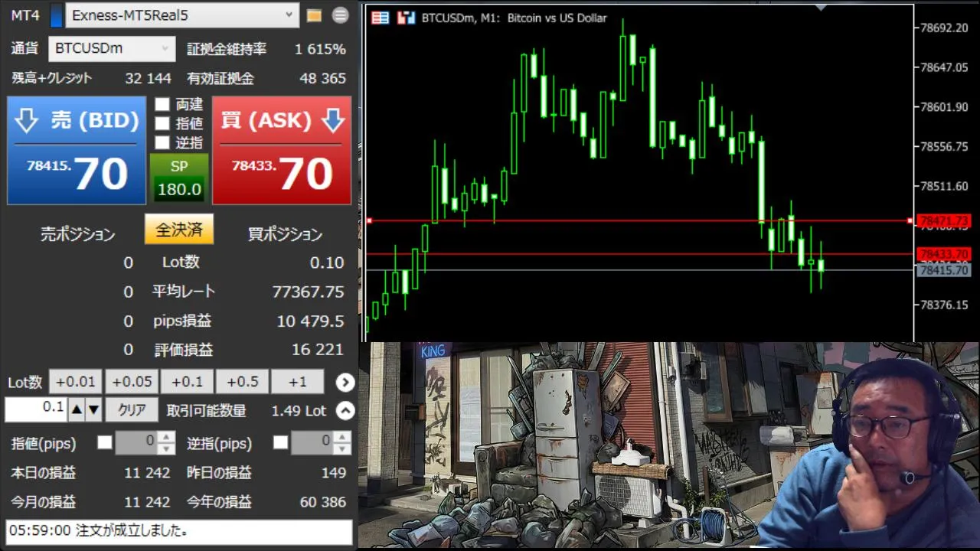Add +0.05 to lot size
Viewport: 980px width, 551px height.
tap(132, 382)
